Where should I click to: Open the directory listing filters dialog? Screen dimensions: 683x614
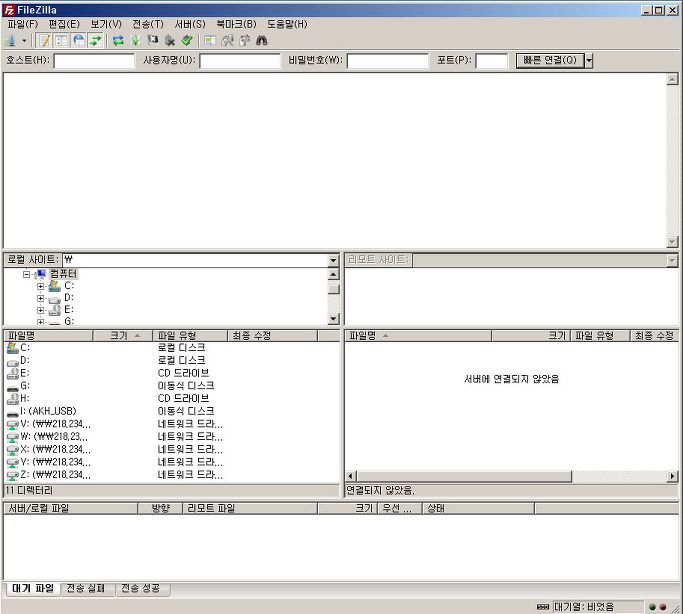(210, 40)
